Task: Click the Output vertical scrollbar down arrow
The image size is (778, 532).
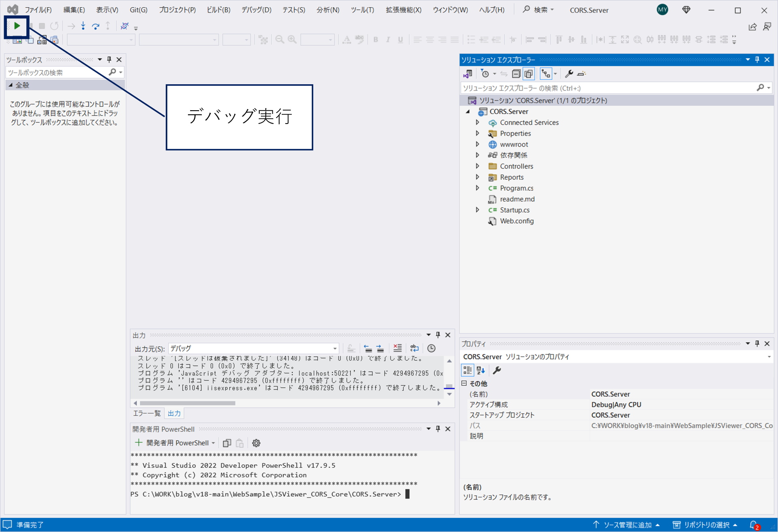Action: pos(449,394)
